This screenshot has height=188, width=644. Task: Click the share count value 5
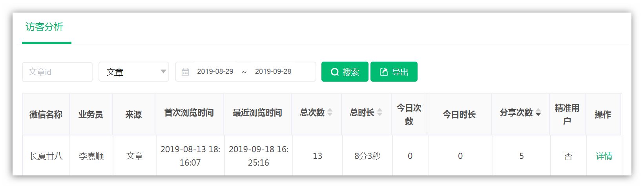pos(522,156)
